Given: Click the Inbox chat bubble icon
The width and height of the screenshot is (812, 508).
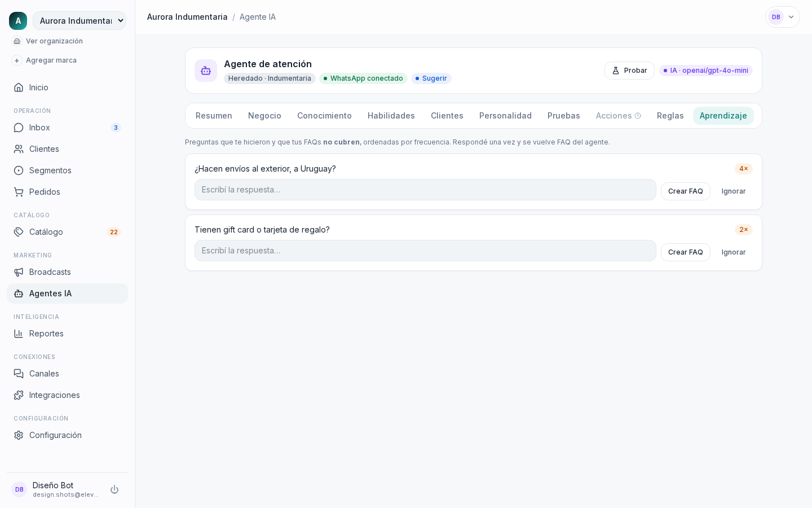Looking at the screenshot, I should [19, 128].
